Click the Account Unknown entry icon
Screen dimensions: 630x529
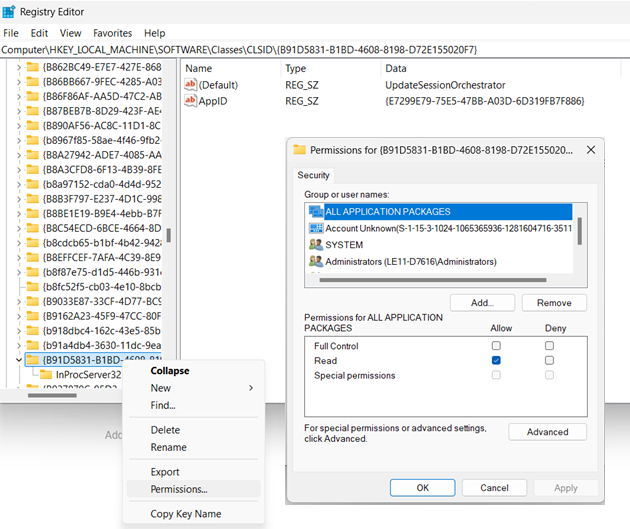316,228
